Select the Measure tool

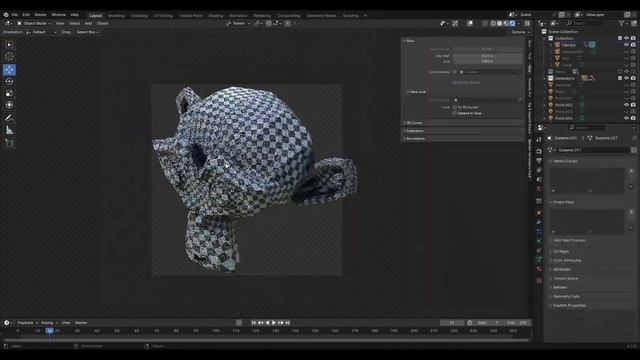[9, 131]
